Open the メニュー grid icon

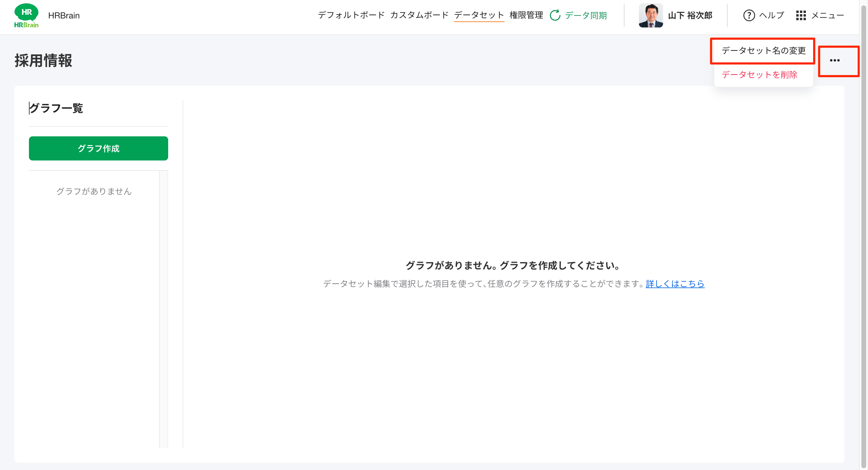(800, 15)
